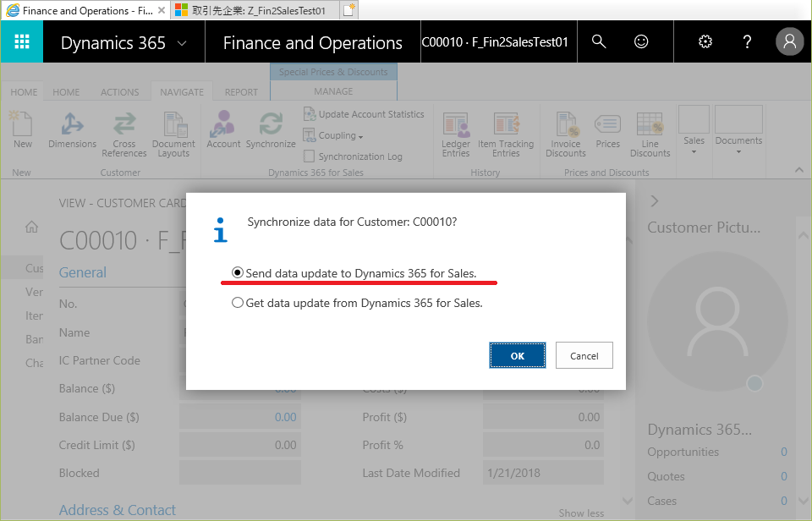This screenshot has width=812, height=521.
Task: Switch to the NAVIGATE ribbon tab
Action: tap(182, 92)
